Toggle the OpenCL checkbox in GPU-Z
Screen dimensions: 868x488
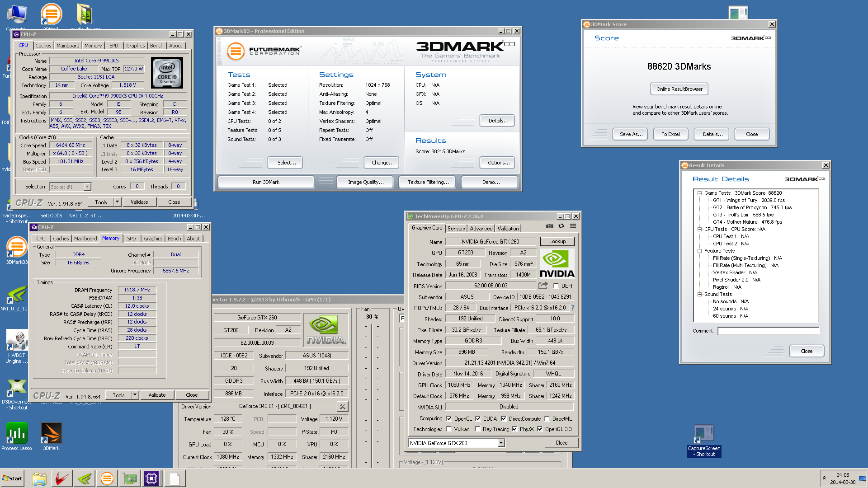(449, 419)
